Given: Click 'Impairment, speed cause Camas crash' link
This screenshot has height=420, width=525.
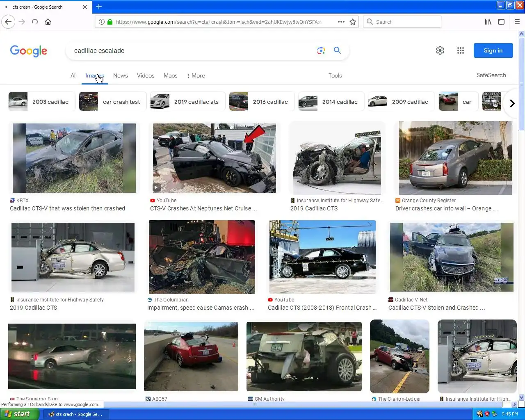Looking at the screenshot, I should 201,308.
